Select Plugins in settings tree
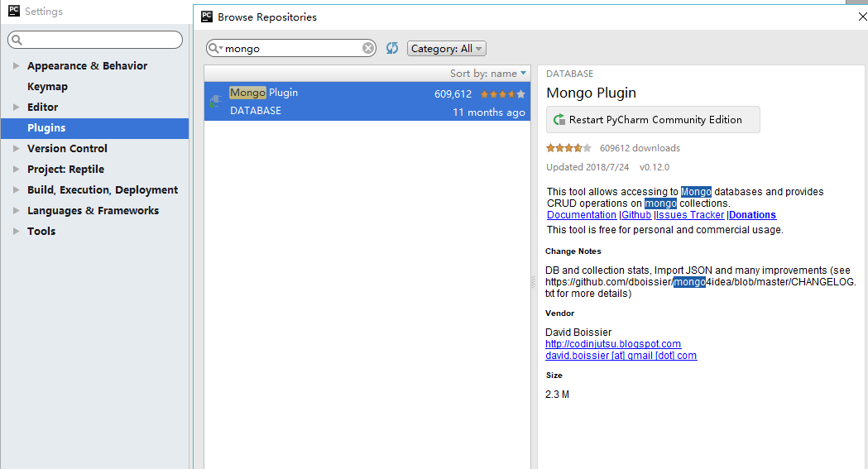 point(94,127)
